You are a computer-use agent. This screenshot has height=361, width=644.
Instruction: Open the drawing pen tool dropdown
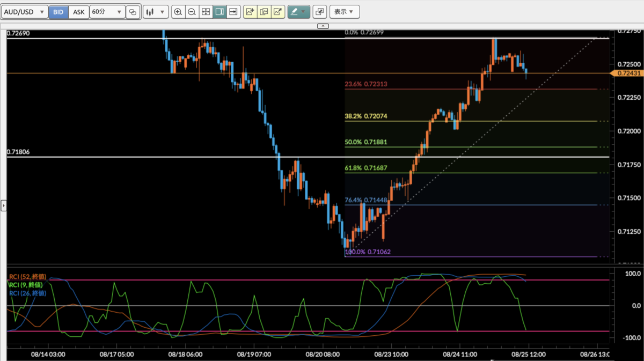tap(299, 12)
